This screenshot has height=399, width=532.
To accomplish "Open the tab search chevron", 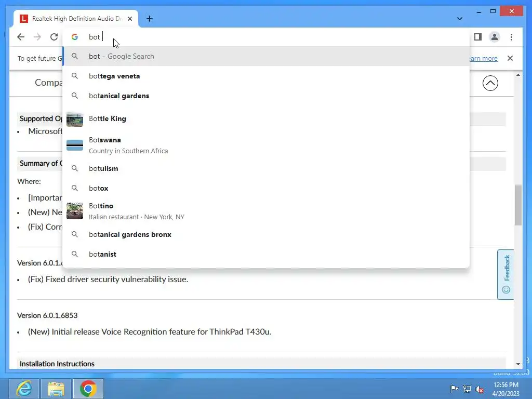I will pyautogui.click(x=459, y=19).
